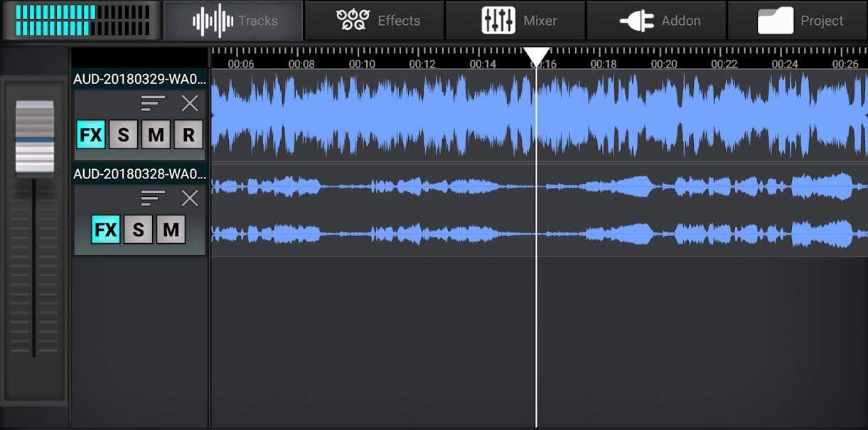Open track options menu for AUD-20180329
The image size is (868, 430).
coord(153,103)
